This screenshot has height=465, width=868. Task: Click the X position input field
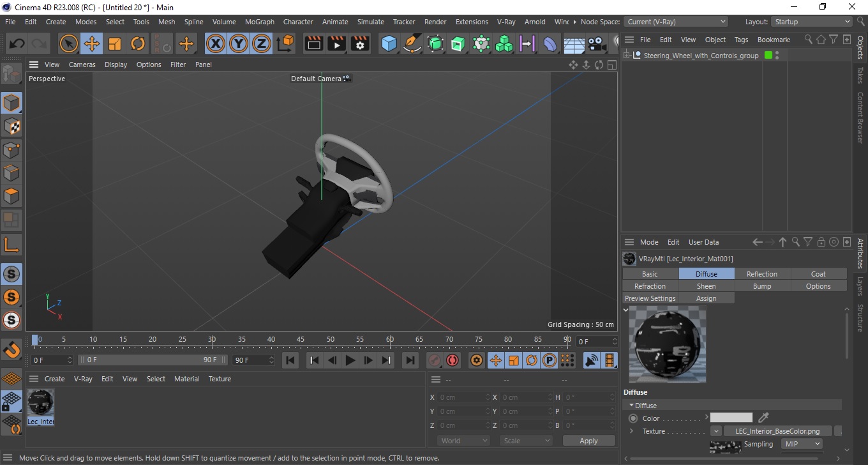pyautogui.click(x=464, y=397)
